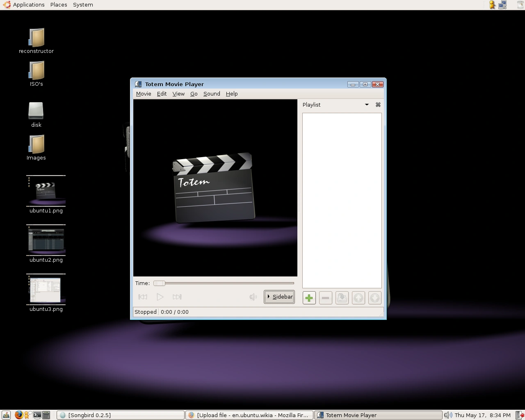Launch the Calculator from bottom panel
Image resolution: width=525 pixels, height=420 pixels.
pyautogui.click(x=46, y=415)
